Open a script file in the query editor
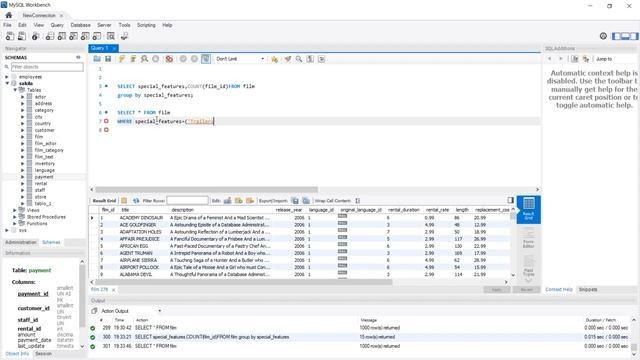 [x=97, y=59]
